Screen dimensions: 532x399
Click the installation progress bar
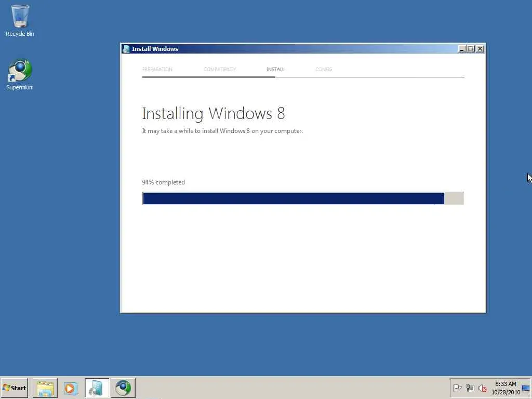(303, 198)
